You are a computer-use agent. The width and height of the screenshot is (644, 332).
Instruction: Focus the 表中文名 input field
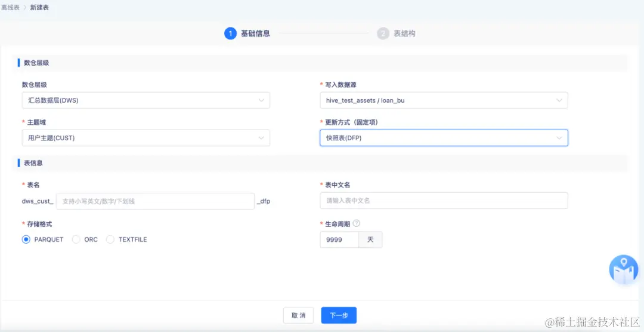tap(444, 201)
